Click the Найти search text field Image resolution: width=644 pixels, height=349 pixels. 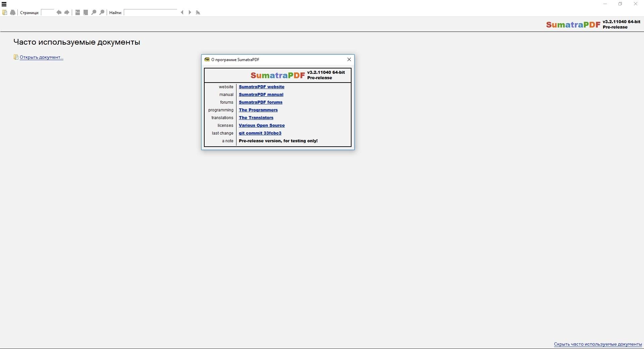pos(151,12)
